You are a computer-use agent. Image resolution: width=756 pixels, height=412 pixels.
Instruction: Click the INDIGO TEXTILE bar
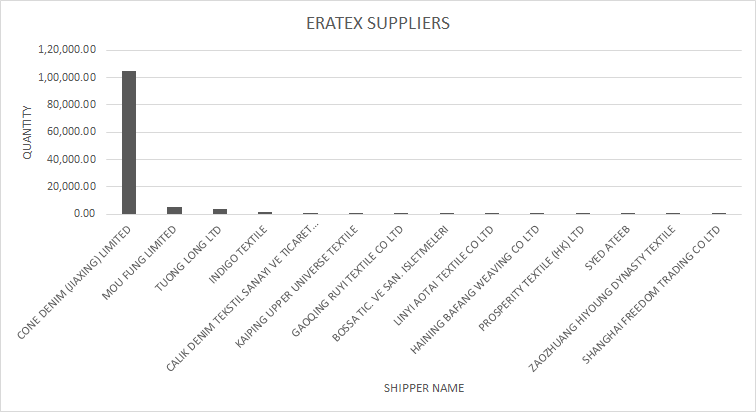(x=265, y=213)
